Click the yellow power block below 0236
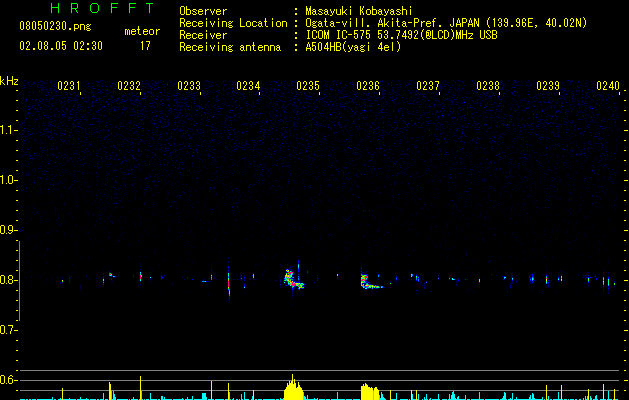This screenshot has height=400, width=629. (x=370, y=392)
